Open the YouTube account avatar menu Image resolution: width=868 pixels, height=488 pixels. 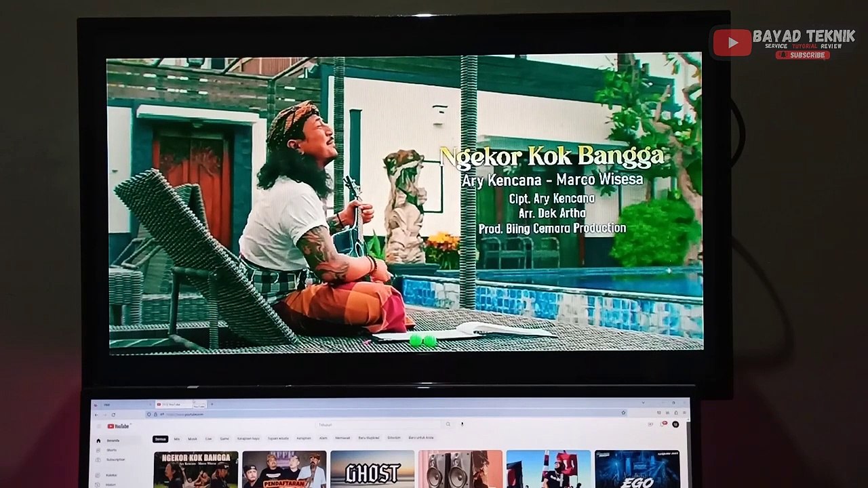coord(675,424)
